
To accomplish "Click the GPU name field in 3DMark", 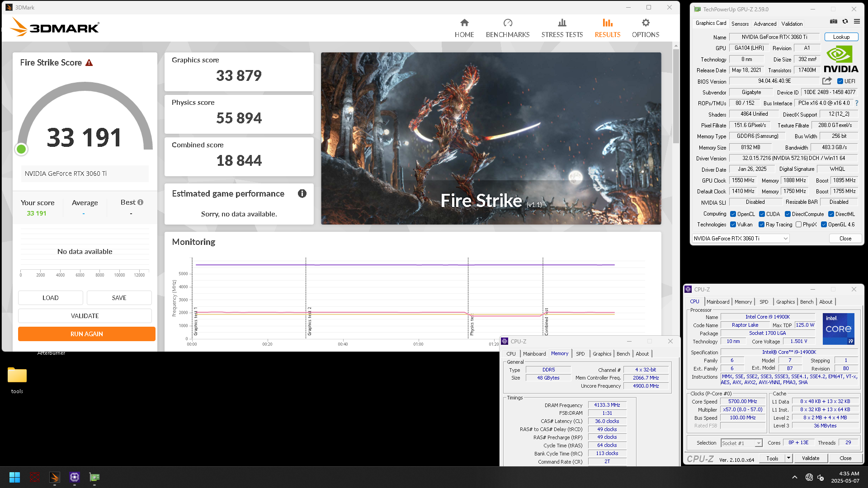I will coord(85,174).
